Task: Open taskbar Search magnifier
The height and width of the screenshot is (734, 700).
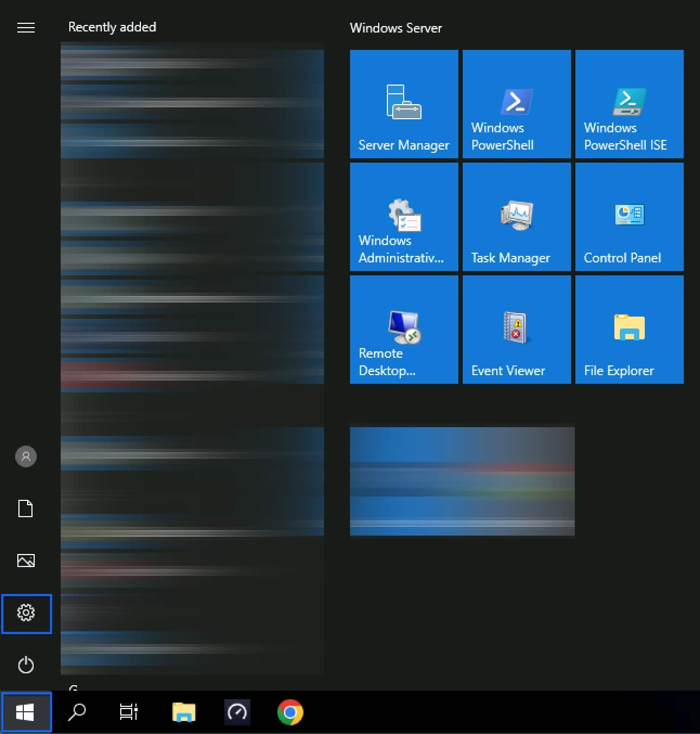Action: pyautogui.click(x=77, y=712)
